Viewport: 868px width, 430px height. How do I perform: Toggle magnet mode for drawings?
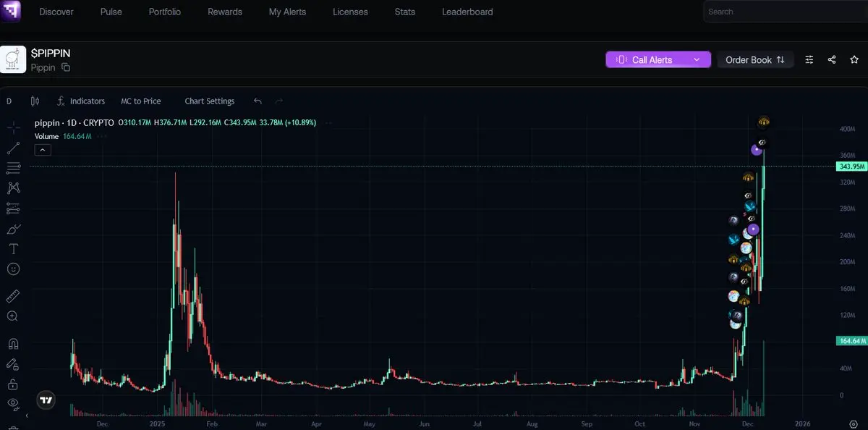click(13, 344)
